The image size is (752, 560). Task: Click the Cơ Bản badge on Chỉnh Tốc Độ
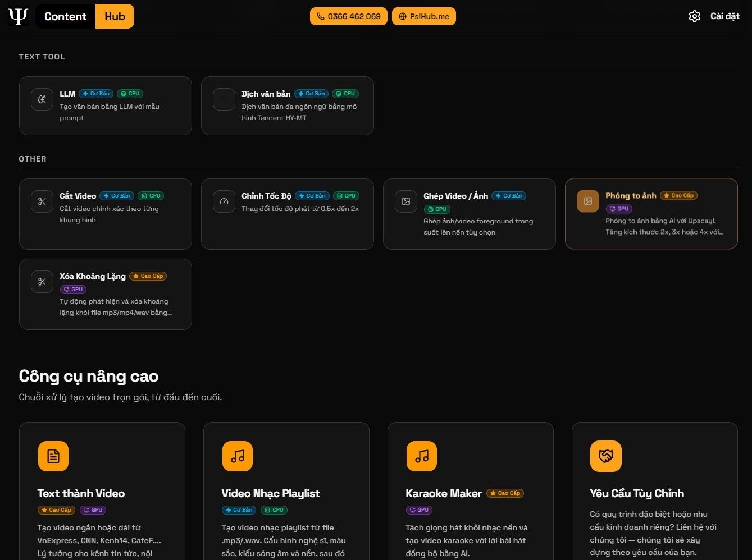coord(312,196)
